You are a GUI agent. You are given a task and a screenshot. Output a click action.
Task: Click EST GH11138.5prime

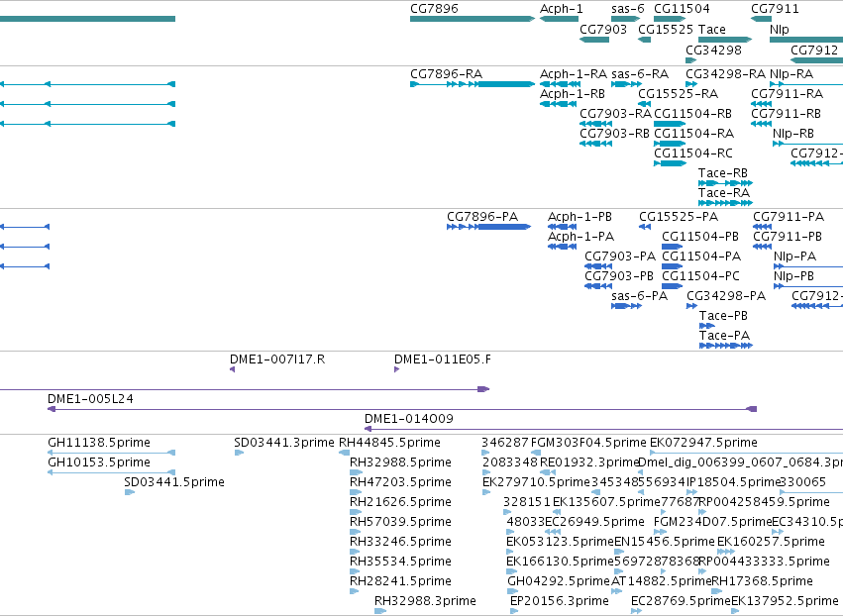coord(99,443)
